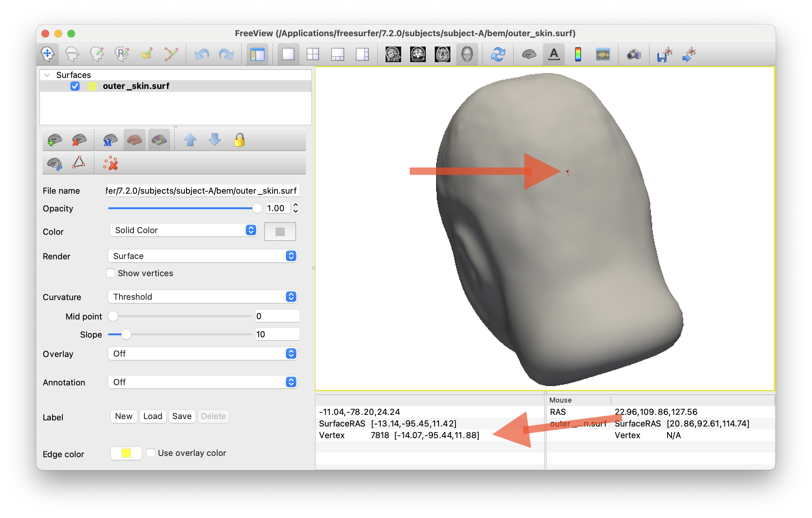Switch to coronal view

(x=417, y=54)
